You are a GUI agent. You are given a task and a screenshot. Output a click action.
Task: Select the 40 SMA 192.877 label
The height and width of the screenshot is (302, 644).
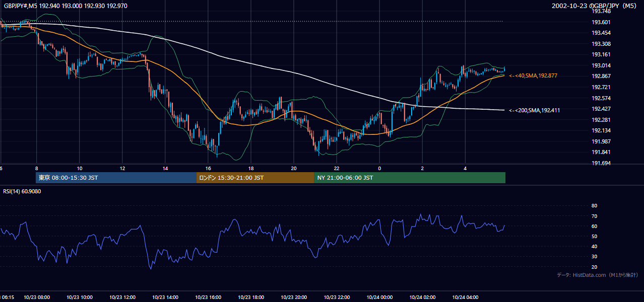pyautogui.click(x=533, y=75)
